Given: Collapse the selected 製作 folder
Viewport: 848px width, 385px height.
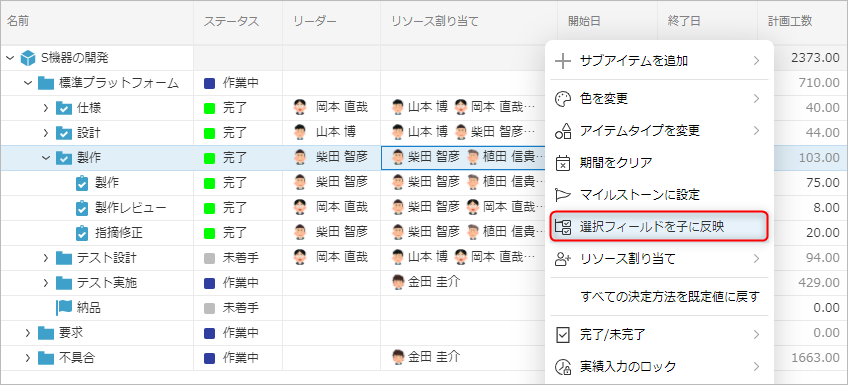Looking at the screenshot, I should click(46, 158).
